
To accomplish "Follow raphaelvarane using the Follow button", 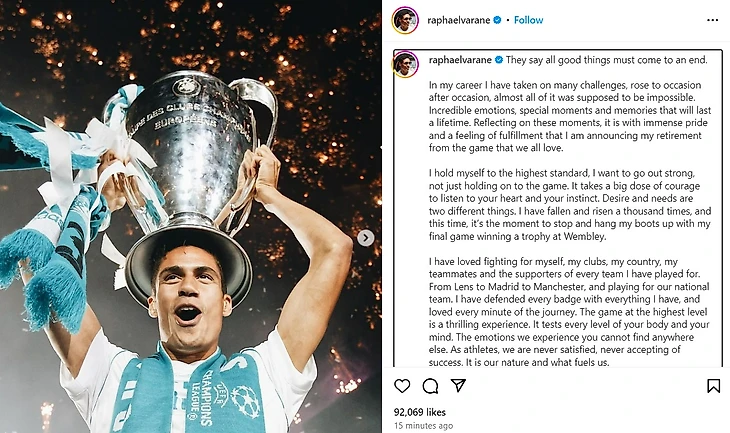I will click(x=528, y=20).
